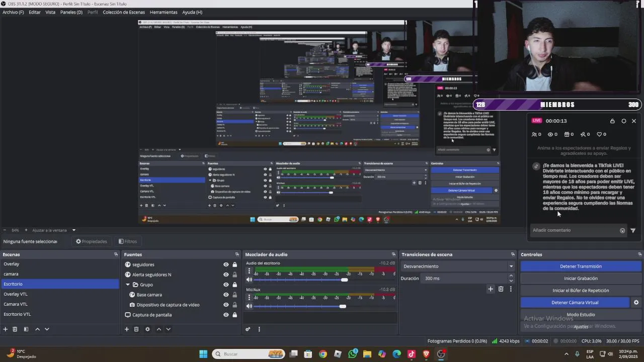Click Iniciar el Búfer de Repetición
Viewport: 644px width, 362px height.
tap(581, 291)
